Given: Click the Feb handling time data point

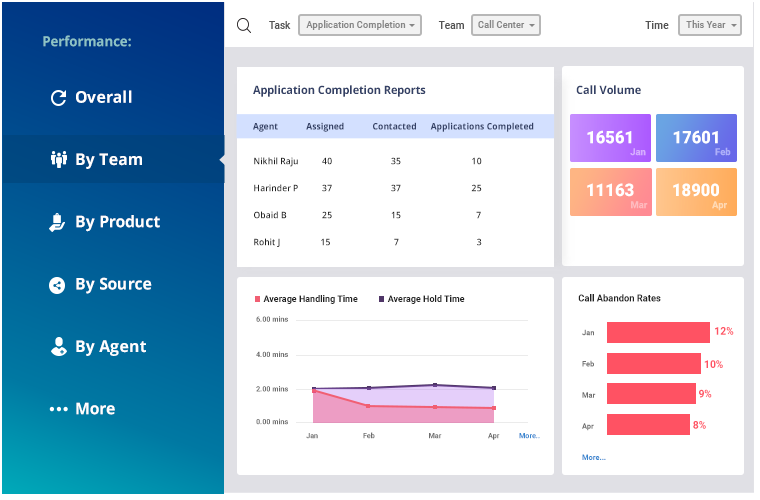Looking at the screenshot, I should pyautogui.click(x=368, y=406).
